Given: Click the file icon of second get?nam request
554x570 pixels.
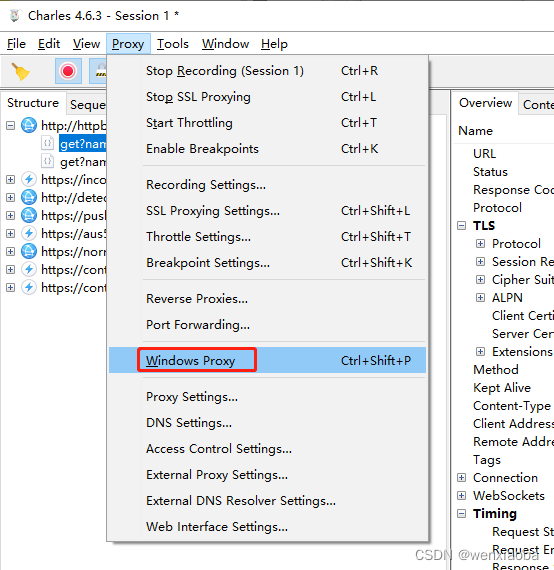Looking at the screenshot, I should click(47, 161).
